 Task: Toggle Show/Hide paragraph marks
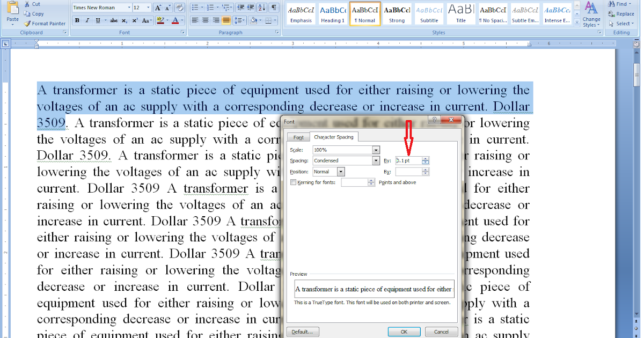pos(273,7)
